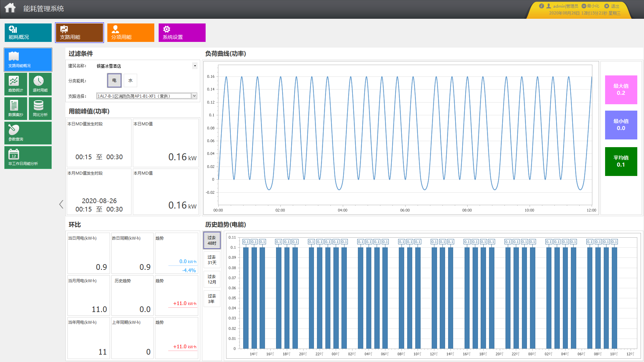
Task: Select 过去12月 history range button
Action: point(212,279)
